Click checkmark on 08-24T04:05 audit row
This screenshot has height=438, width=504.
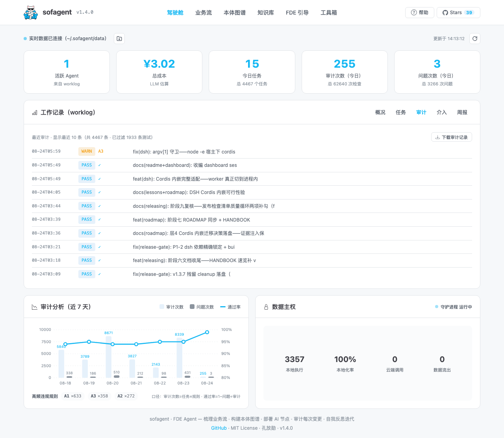pos(100,192)
